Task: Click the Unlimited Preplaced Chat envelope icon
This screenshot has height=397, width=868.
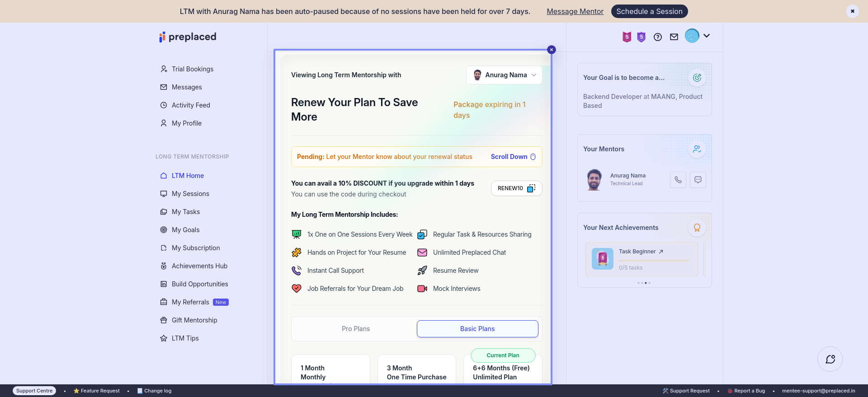Action: [x=422, y=252]
